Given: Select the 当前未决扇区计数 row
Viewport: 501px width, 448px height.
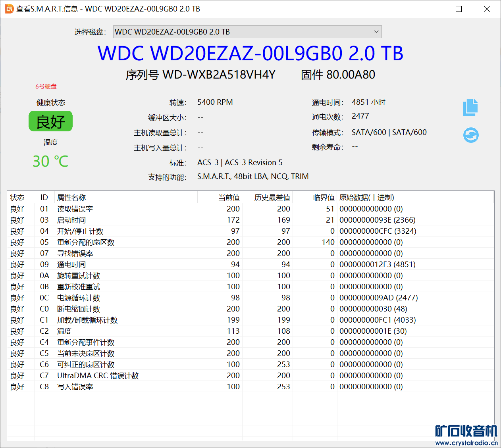Looking at the screenshot, I should (x=250, y=353).
